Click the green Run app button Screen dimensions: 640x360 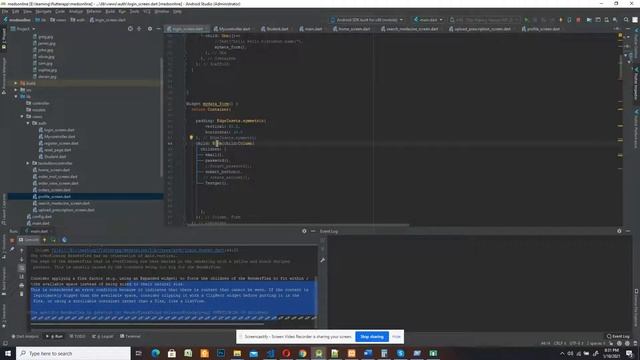pos(526,20)
